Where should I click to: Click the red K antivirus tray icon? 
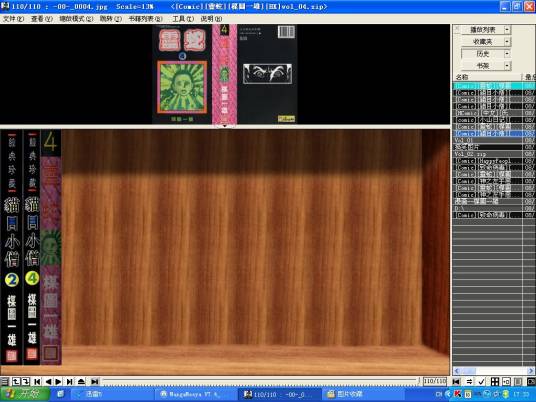tap(457, 394)
